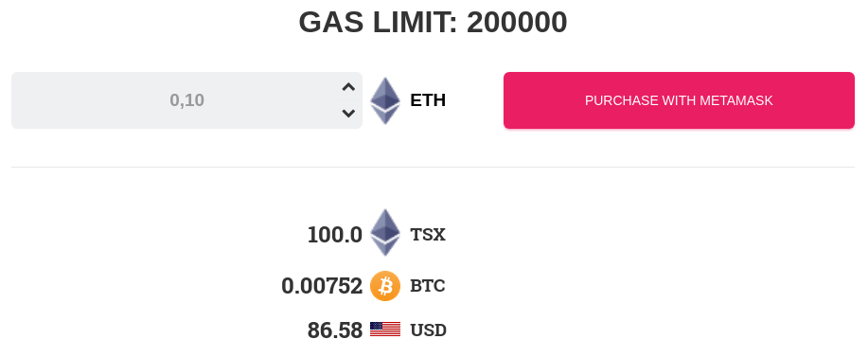Click the ETH amount input field

pyautogui.click(x=186, y=100)
